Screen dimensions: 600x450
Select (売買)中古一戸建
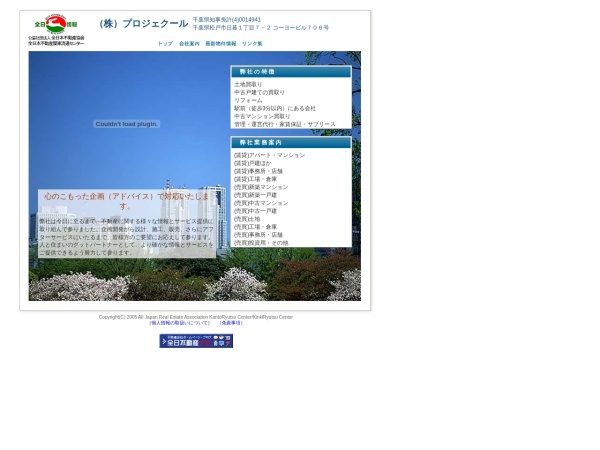click(255, 211)
